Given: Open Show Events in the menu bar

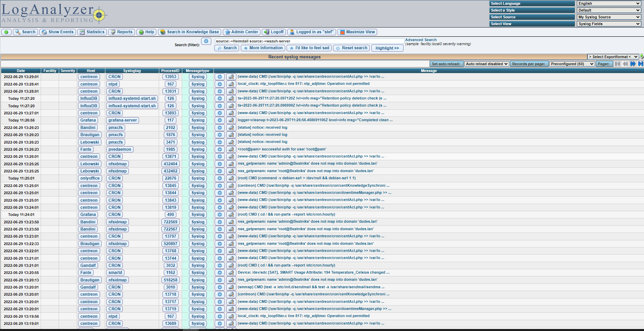Looking at the screenshot, I should [58, 32].
